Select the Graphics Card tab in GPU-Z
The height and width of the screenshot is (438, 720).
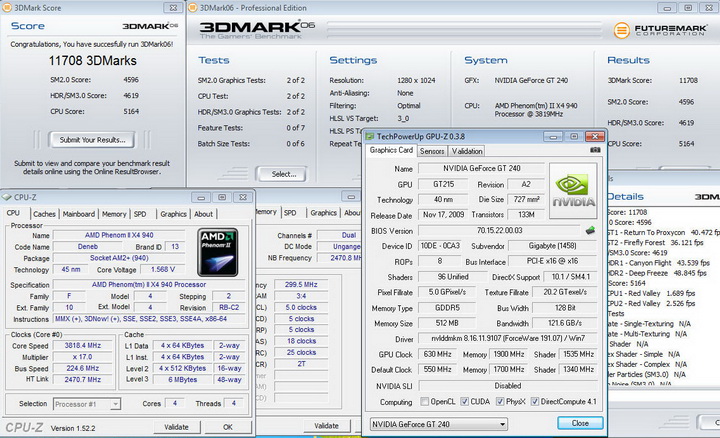391,150
